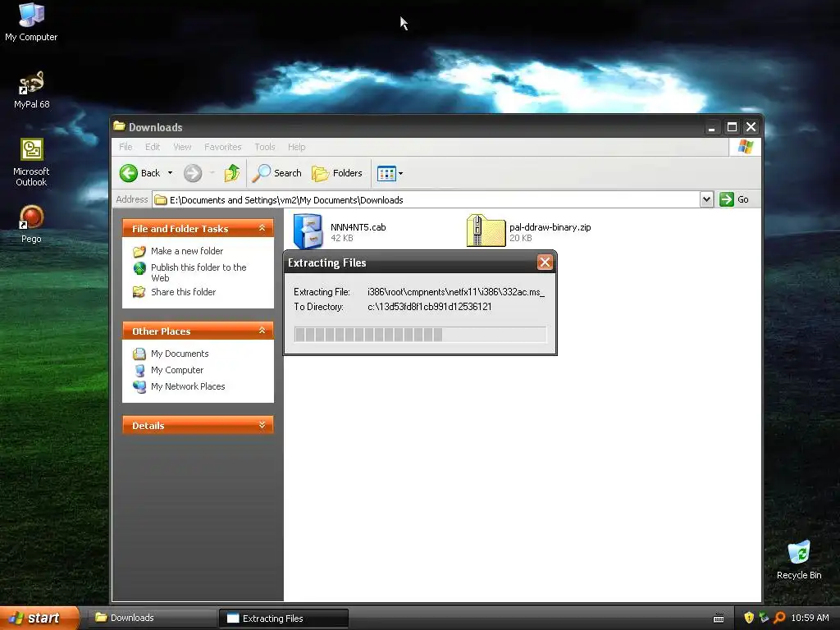Click the extraction progress bar
The height and width of the screenshot is (630, 840).
(420, 335)
